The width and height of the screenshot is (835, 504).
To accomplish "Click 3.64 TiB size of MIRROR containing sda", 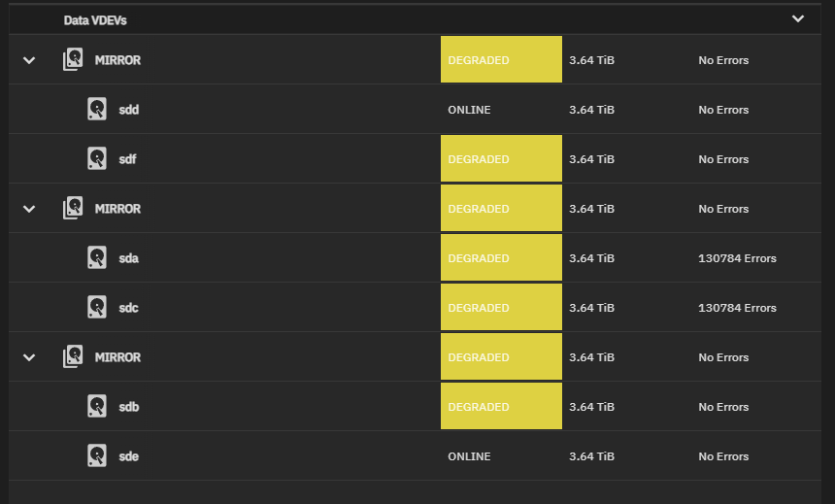I will 591,209.
